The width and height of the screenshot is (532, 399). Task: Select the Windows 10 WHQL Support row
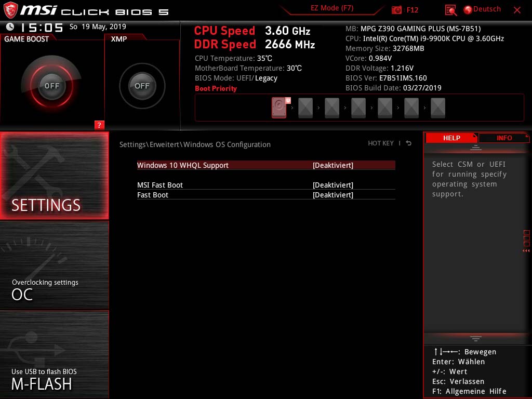coord(266,165)
